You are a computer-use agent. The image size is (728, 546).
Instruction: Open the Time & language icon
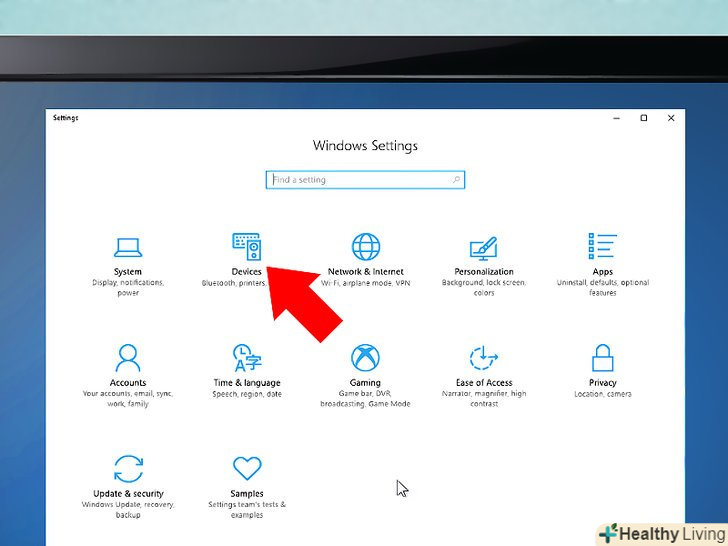click(x=247, y=358)
